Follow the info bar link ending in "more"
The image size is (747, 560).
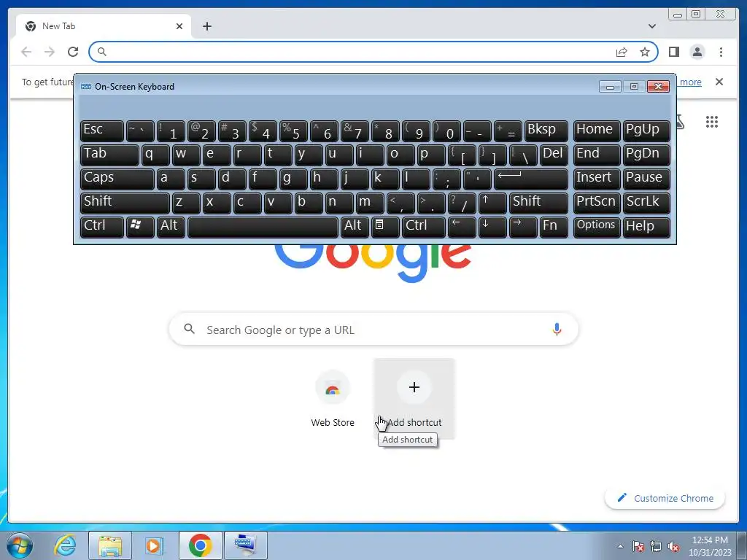[x=690, y=82]
